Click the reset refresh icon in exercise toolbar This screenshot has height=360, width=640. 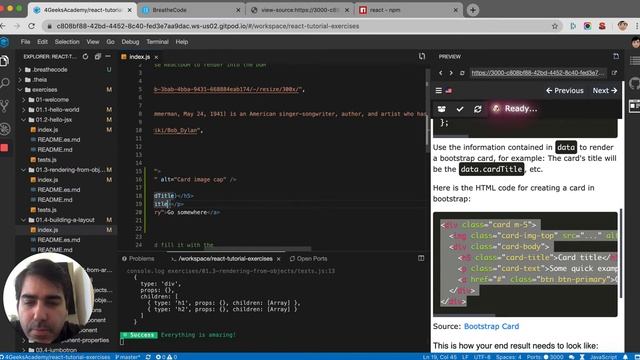click(478, 109)
